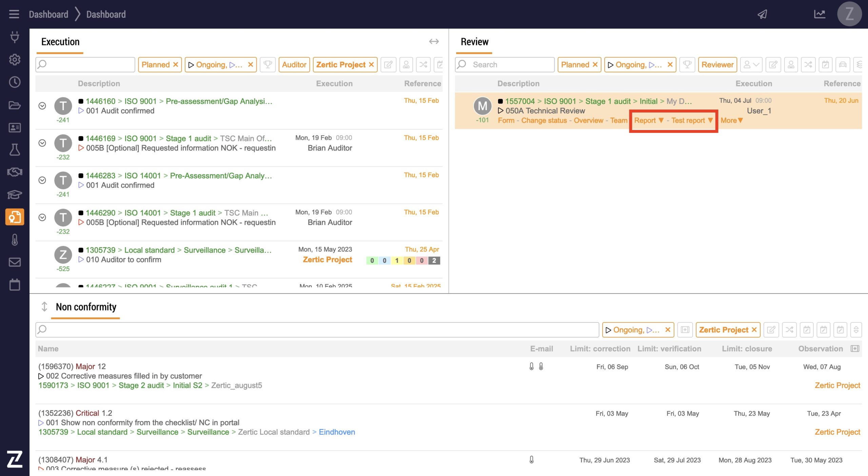Viewport: 868px width, 476px height.
Task: Open the Report dropdown on audit 1557004
Action: click(x=648, y=120)
